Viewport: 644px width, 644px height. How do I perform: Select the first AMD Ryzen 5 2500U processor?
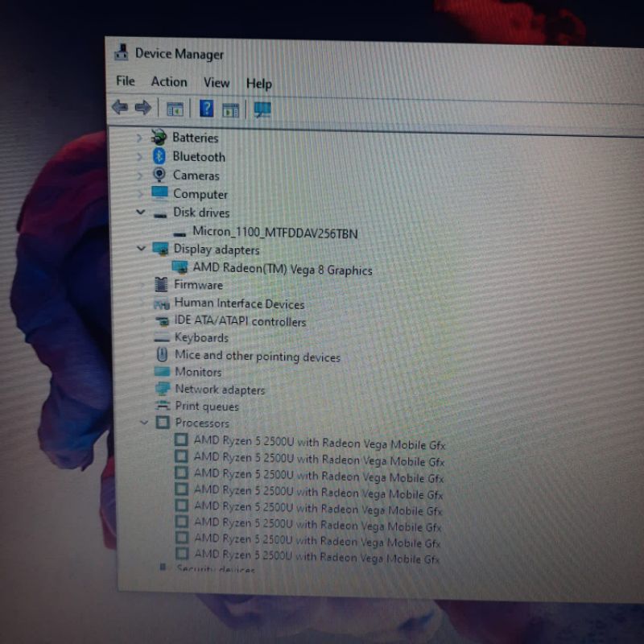coord(320,442)
